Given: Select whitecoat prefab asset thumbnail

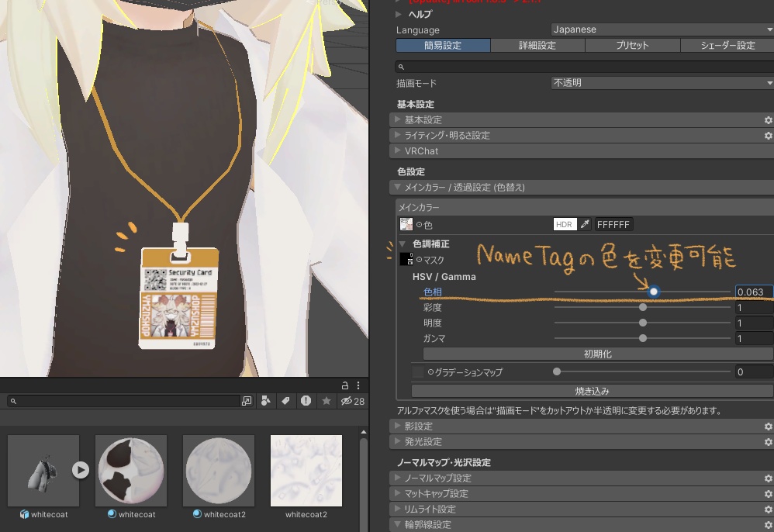Looking at the screenshot, I should click(x=43, y=470).
